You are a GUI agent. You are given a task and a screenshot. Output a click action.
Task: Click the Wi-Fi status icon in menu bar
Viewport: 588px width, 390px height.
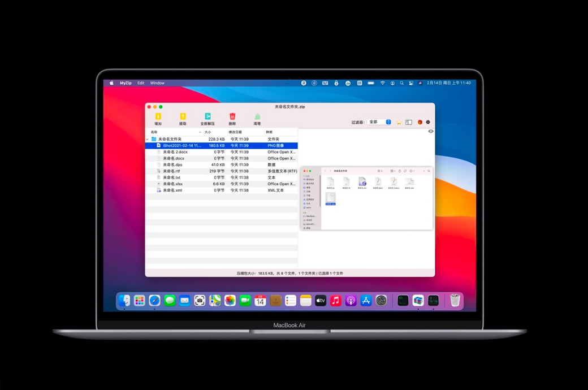coord(383,83)
